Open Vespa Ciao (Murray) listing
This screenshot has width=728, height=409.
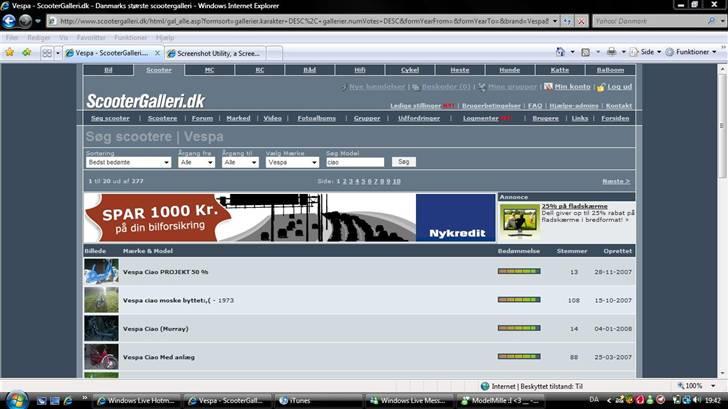155,329
